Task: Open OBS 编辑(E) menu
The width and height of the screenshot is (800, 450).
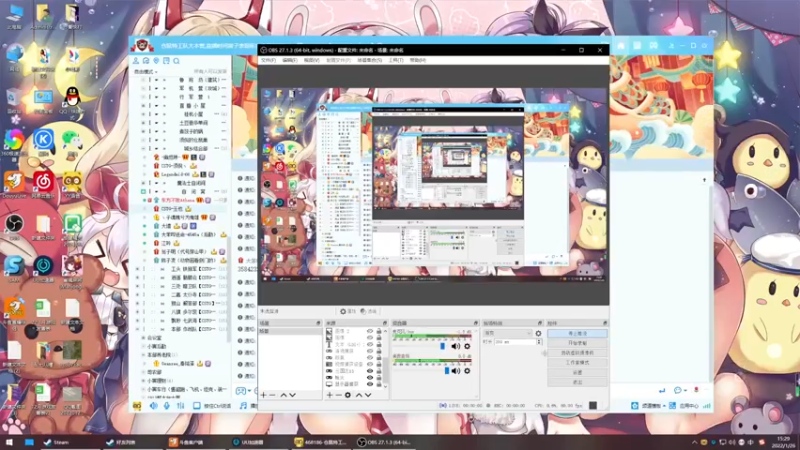Action: pyautogui.click(x=289, y=60)
